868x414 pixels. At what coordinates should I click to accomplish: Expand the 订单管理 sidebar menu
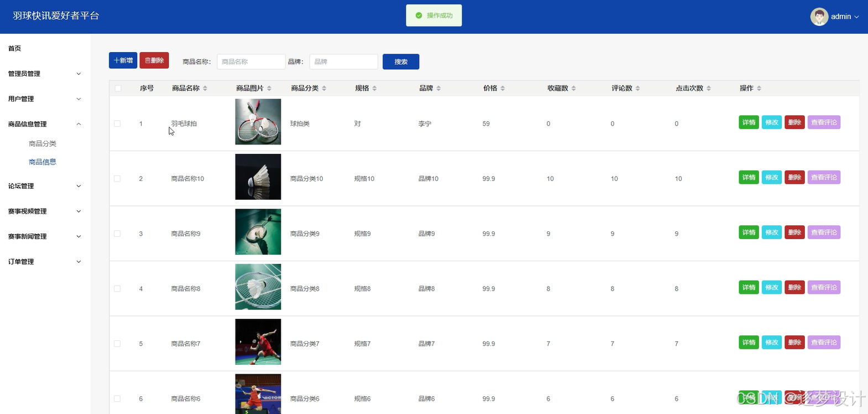45,262
